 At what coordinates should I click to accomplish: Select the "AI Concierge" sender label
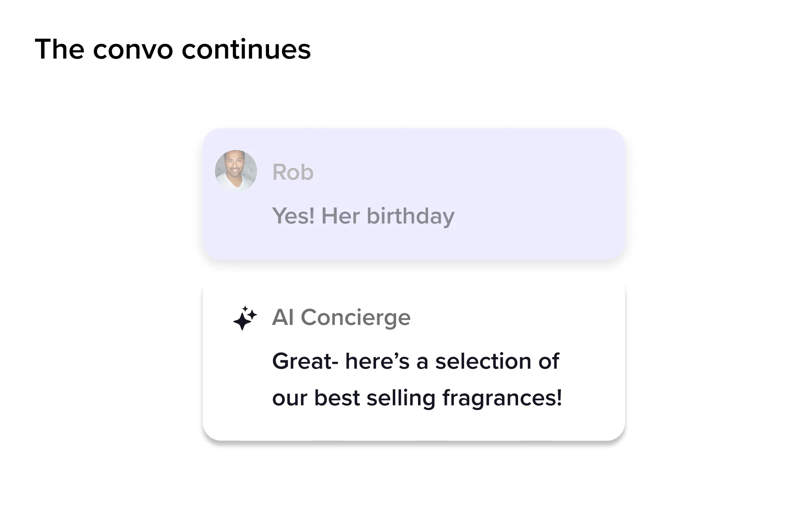341,317
